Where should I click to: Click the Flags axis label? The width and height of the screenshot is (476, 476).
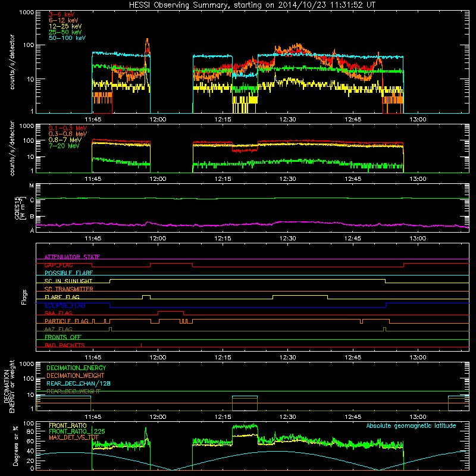pyautogui.click(x=24, y=297)
